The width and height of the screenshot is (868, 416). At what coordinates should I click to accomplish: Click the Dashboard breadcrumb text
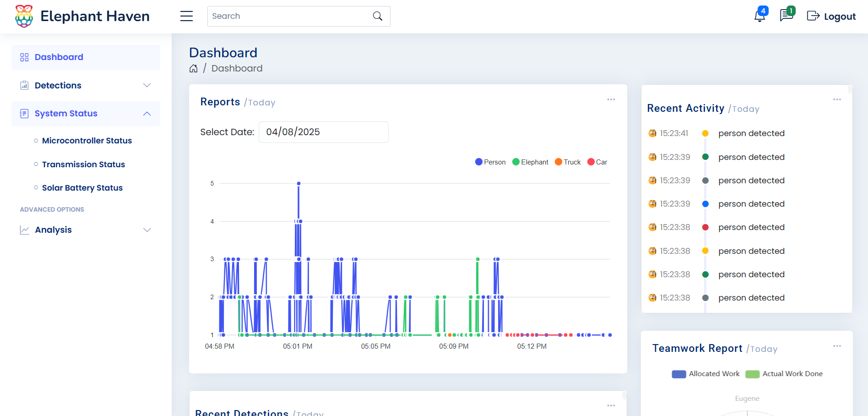(237, 68)
